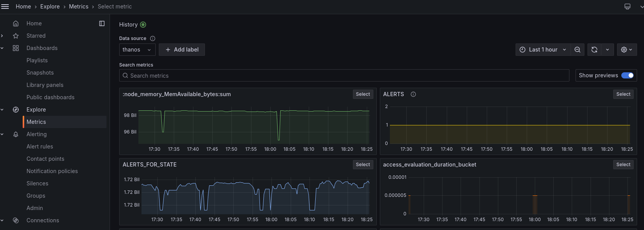
Task: Expand the Starred section chevron
Action: [2, 36]
